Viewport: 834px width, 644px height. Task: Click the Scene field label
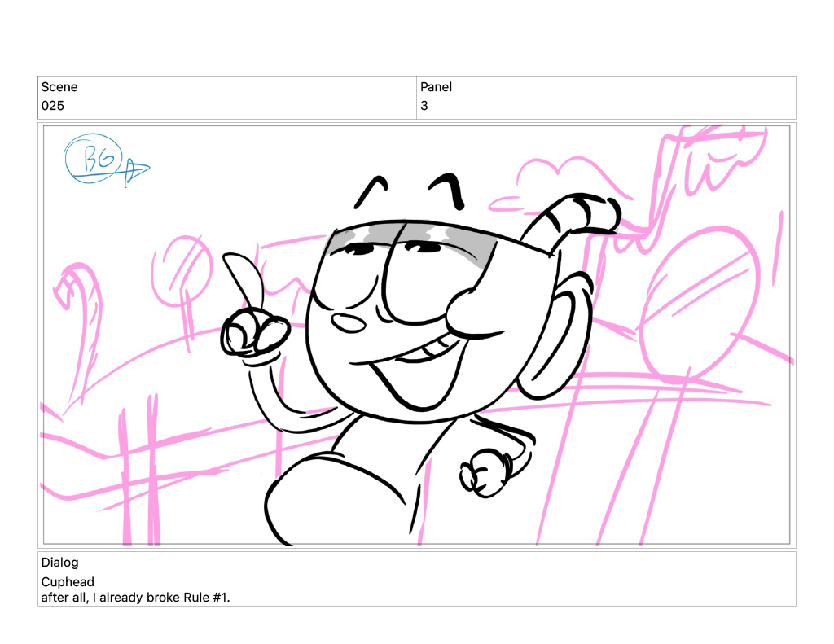[59, 87]
